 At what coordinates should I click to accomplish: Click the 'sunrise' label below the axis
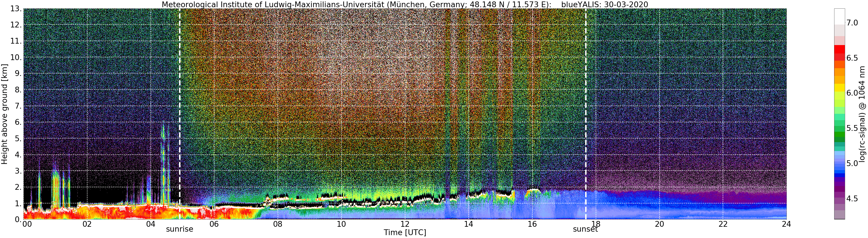(x=180, y=229)
